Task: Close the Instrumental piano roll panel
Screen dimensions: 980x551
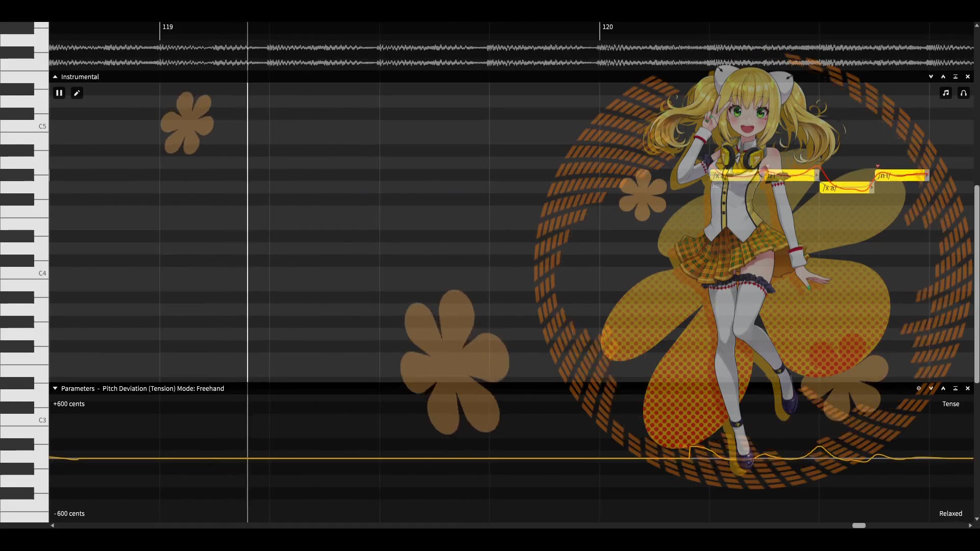Action: click(968, 77)
